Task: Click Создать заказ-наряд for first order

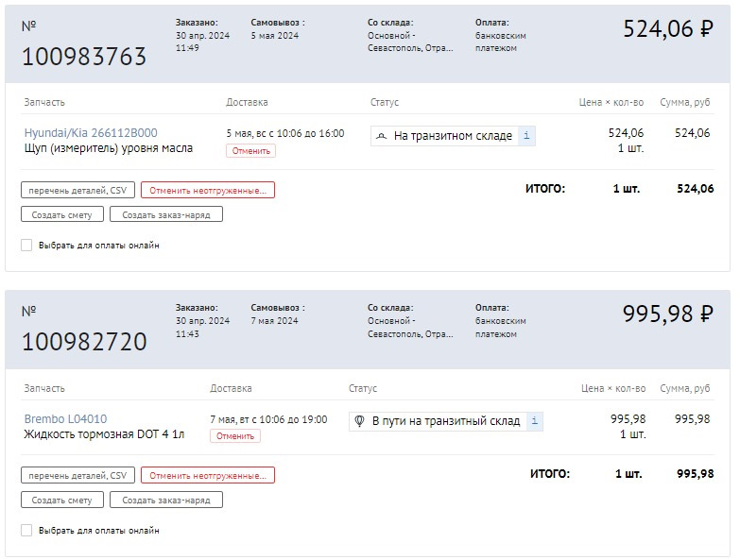Action: pos(166,215)
